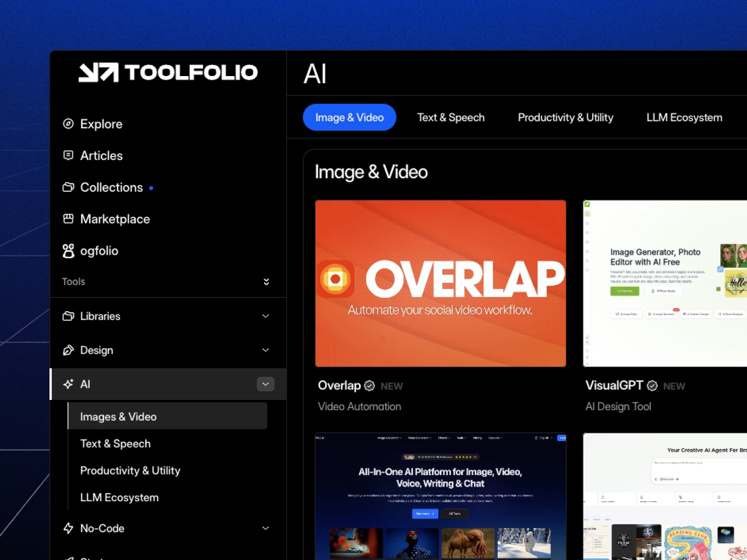Click the ogfolio people icon
Viewport: 747px width, 560px height.
click(68, 251)
